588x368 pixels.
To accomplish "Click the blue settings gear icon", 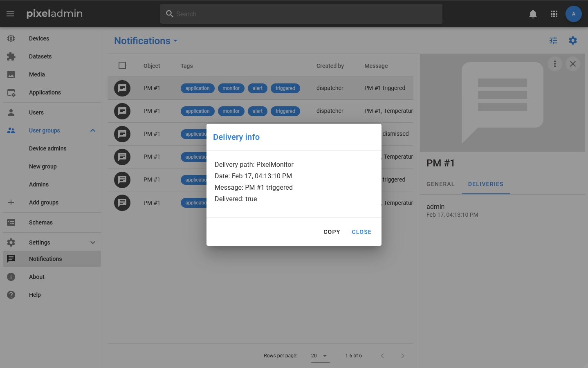I will click(x=573, y=40).
